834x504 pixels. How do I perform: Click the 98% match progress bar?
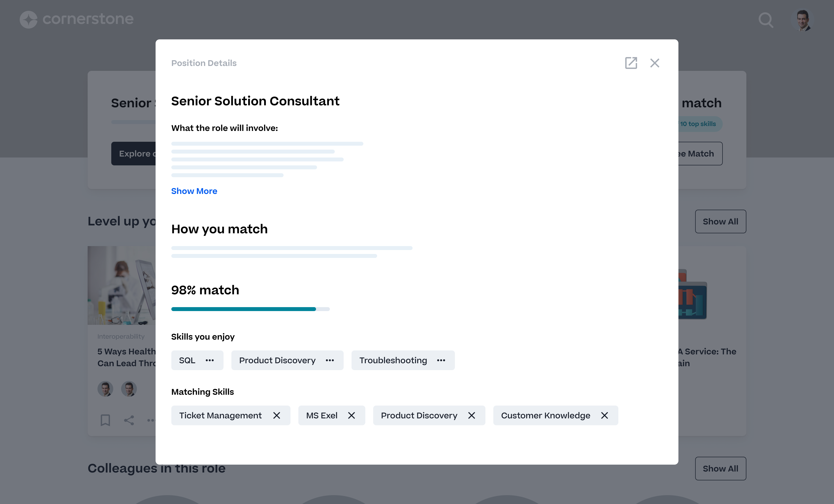[251, 309]
